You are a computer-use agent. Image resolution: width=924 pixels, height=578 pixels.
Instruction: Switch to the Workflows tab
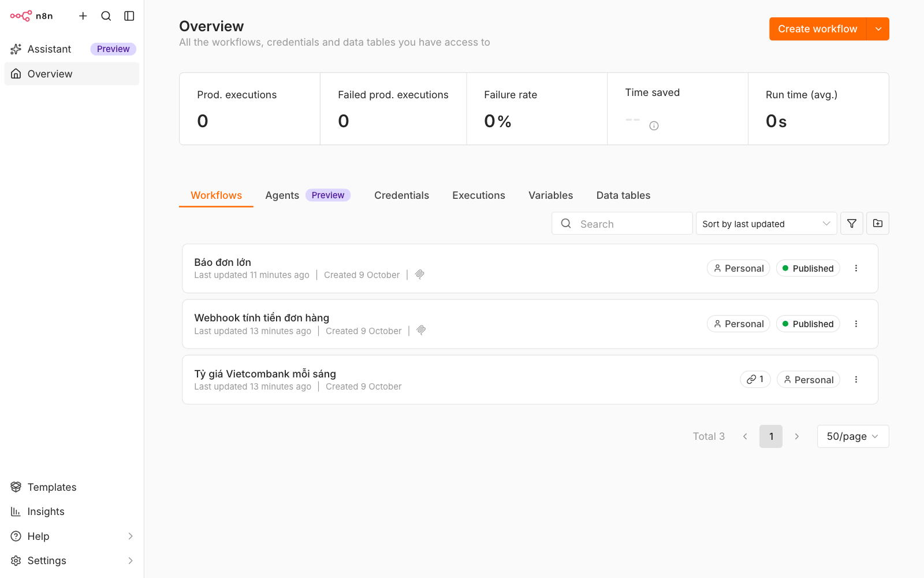[216, 195]
